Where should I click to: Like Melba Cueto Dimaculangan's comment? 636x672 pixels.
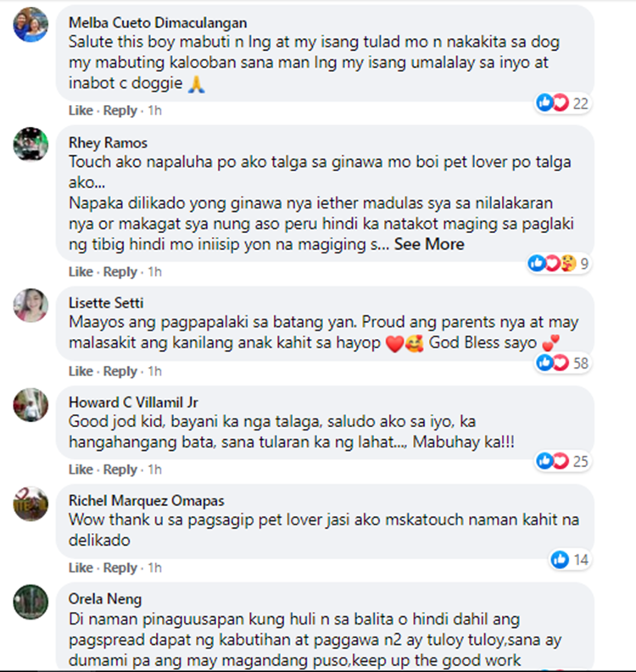click(81, 110)
